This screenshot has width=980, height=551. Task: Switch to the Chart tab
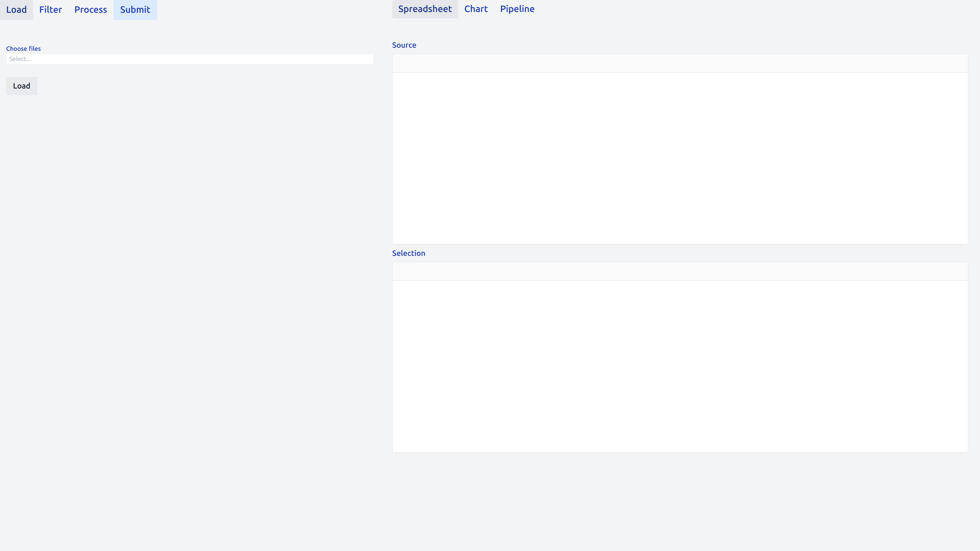pyautogui.click(x=476, y=9)
